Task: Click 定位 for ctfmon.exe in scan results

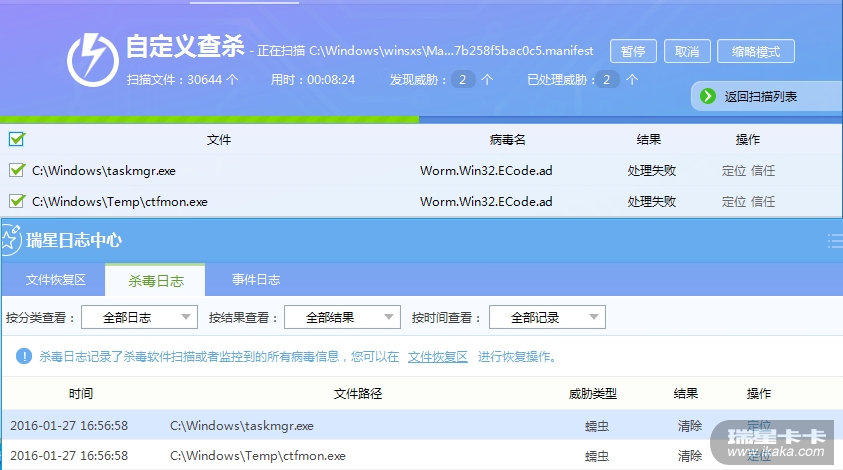Action: [x=734, y=202]
